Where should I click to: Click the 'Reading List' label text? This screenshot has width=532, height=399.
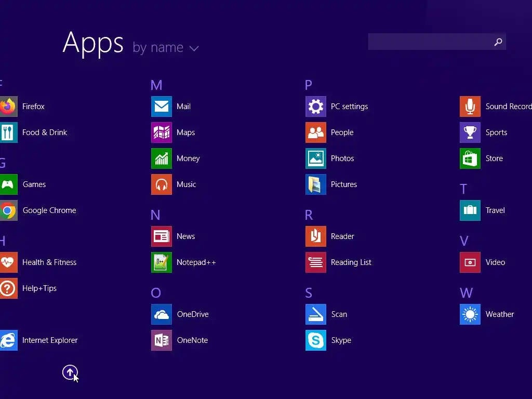tap(351, 262)
